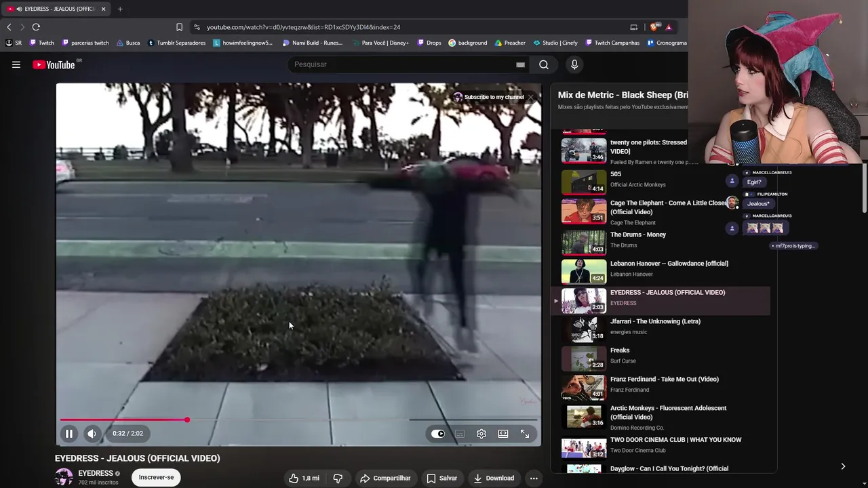Click the Brave Rewards triangle icon
The width and height of the screenshot is (868, 488).
click(x=669, y=27)
